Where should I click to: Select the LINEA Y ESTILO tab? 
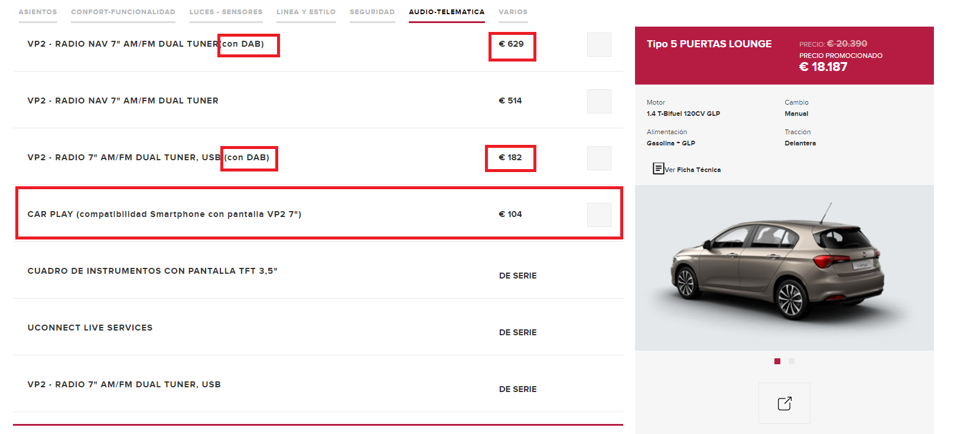click(x=306, y=12)
